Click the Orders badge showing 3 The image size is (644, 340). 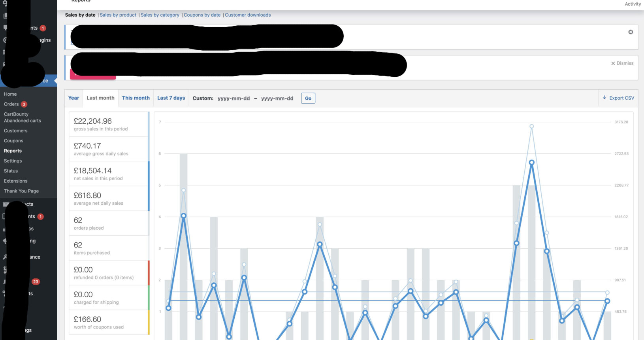[24, 104]
